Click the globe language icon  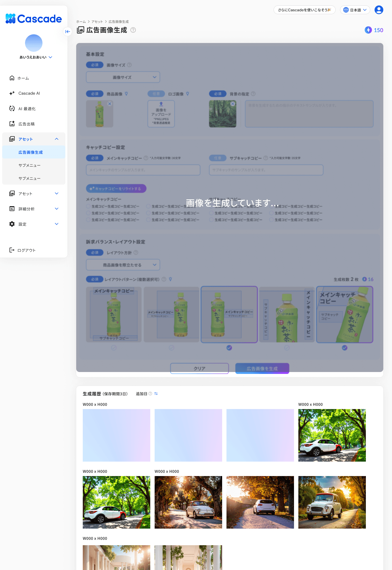pos(346,10)
